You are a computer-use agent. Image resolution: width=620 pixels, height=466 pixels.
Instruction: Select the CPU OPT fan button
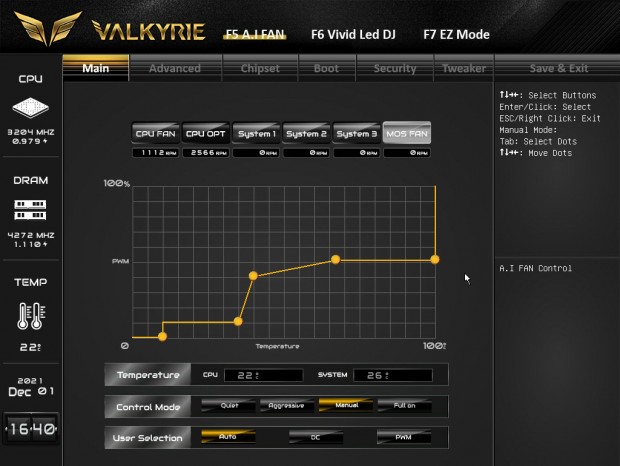point(206,134)
